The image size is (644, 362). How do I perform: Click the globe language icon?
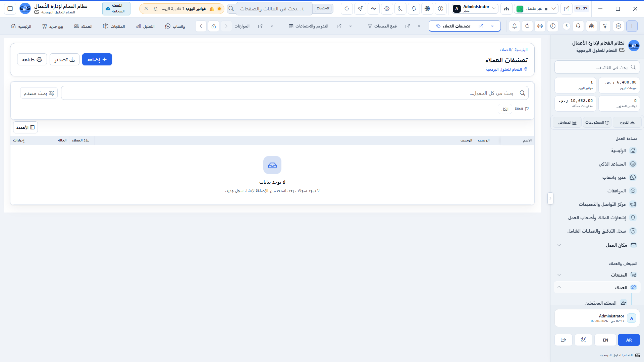tap(427, 9)
